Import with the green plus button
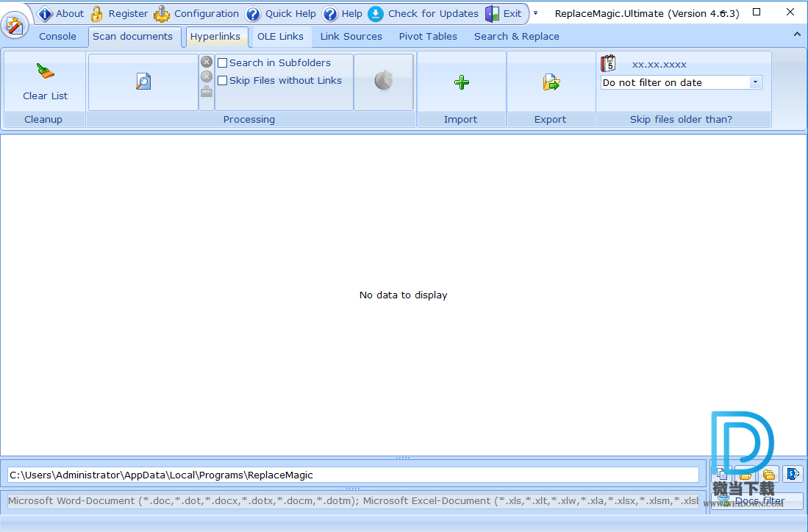This screenshot has width=808, height=532. coord(462,82)
